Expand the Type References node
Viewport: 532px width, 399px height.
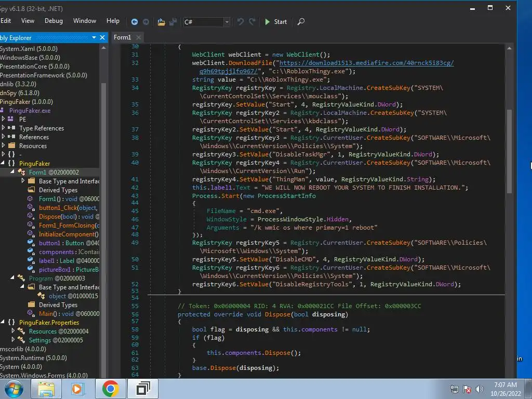pos(3,128)
